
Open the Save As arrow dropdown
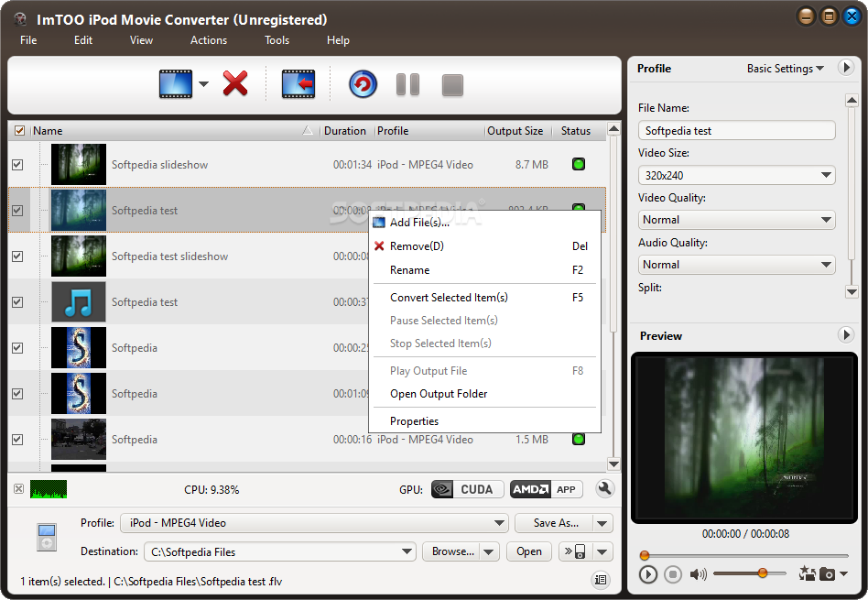602,523
